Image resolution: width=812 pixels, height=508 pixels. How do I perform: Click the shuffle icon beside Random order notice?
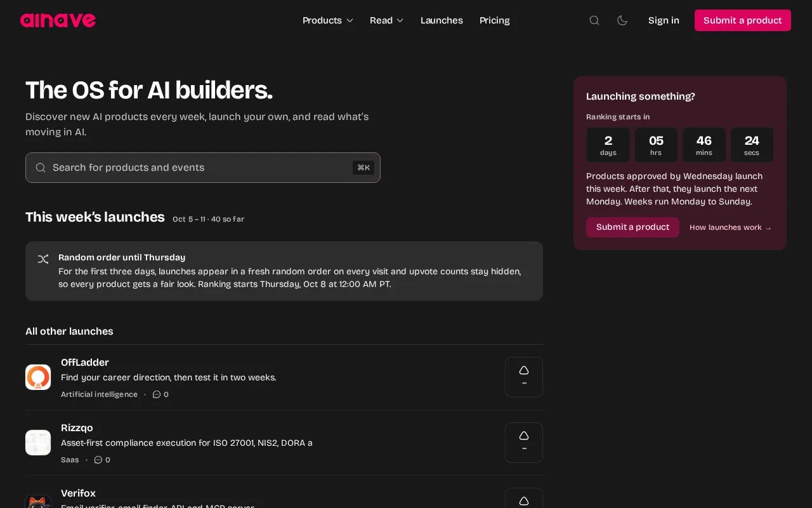pos(43,259)
